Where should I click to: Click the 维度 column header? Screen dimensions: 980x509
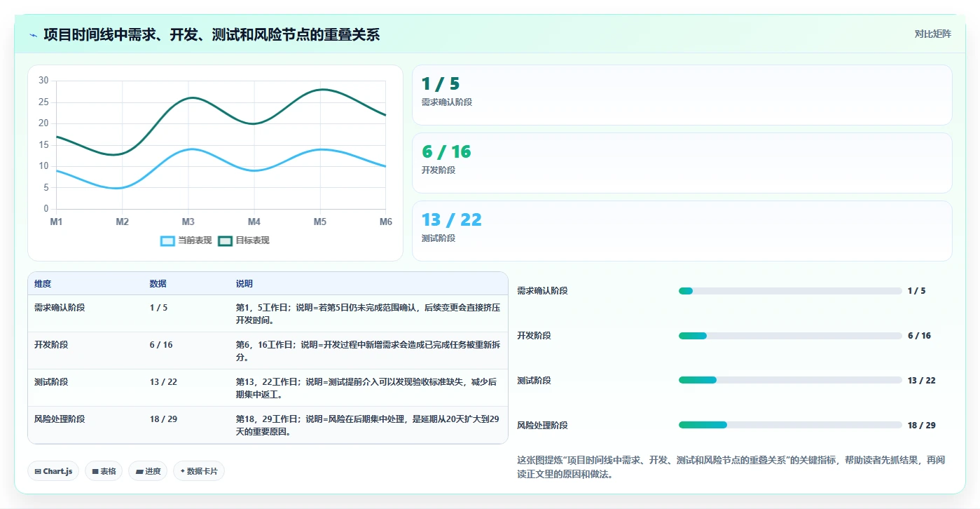tap(43, 284)
